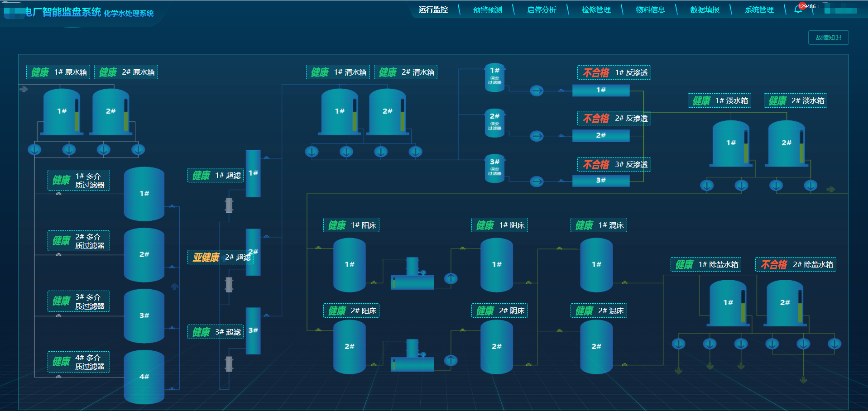Click the 2# 清水箱 tank icon
Image resolution: width=868 pixels, height=411 pixels.
tap(388, 112)
